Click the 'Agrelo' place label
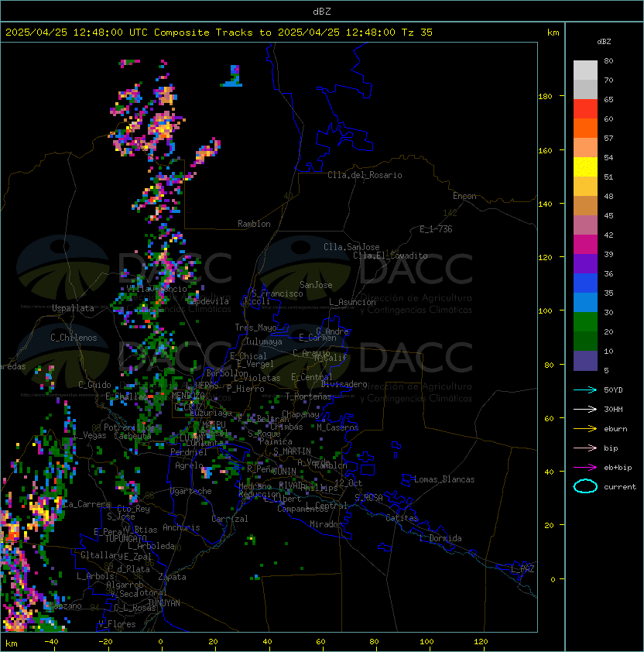This screenshot has height=652, width=644. click(189, 465)
